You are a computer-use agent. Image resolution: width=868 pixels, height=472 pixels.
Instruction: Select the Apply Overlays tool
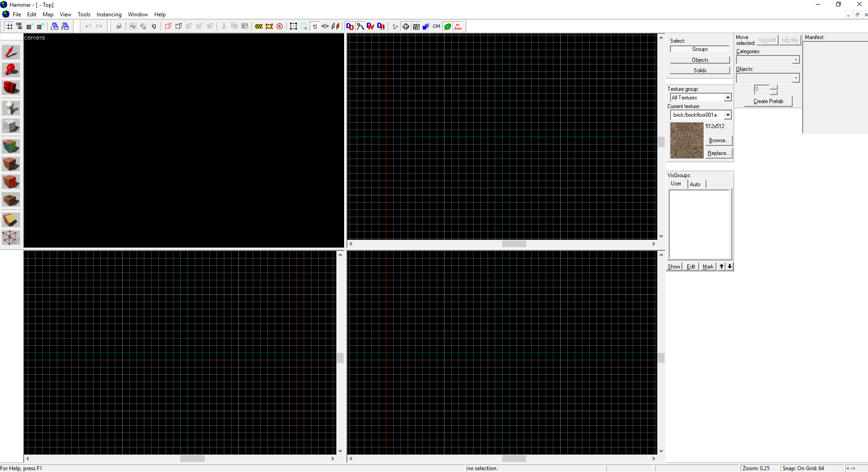coord(11,200)
